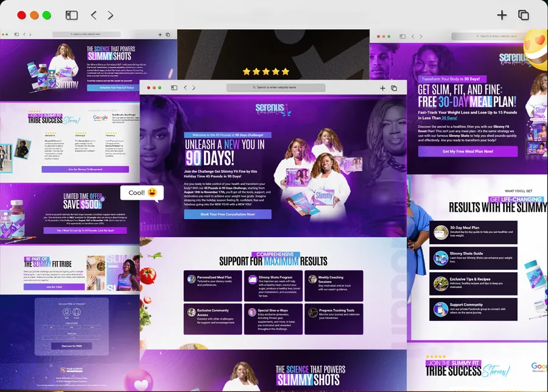Screen dimensions: 548x392
Task: Toggle the sidebar icon in the left window
Action: coord(16,34)
